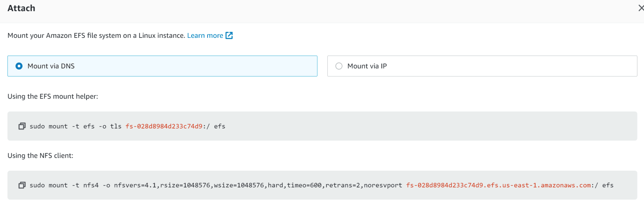
Task: Open the Learn more link
Action: 205,35
